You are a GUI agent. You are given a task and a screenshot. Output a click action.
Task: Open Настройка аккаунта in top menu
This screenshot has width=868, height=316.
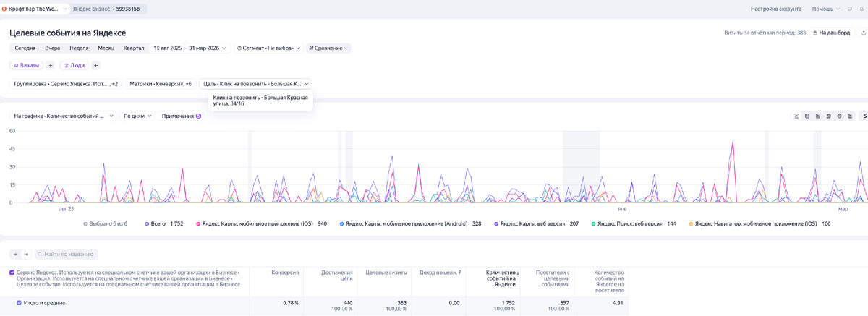(x=776, y=9)
